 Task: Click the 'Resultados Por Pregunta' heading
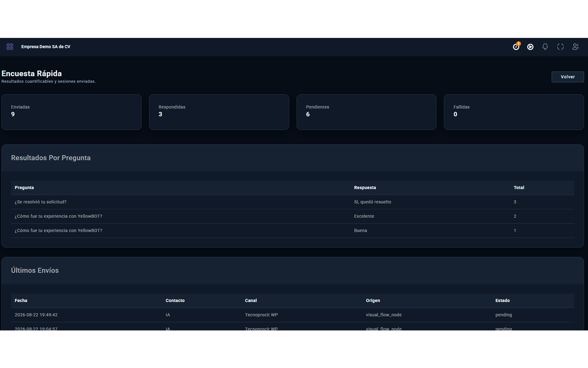tap(51, 158)
